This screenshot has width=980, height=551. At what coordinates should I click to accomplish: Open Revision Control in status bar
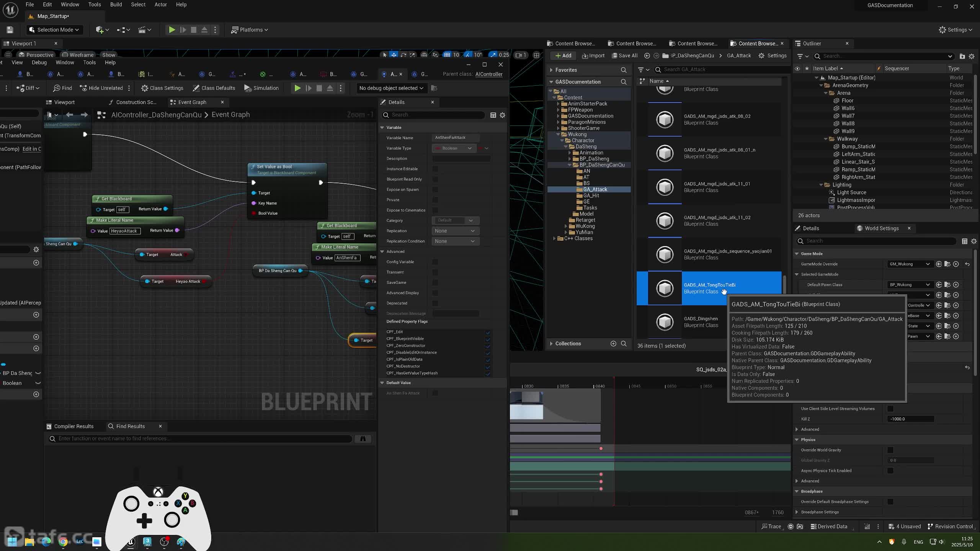pos(949,527)
